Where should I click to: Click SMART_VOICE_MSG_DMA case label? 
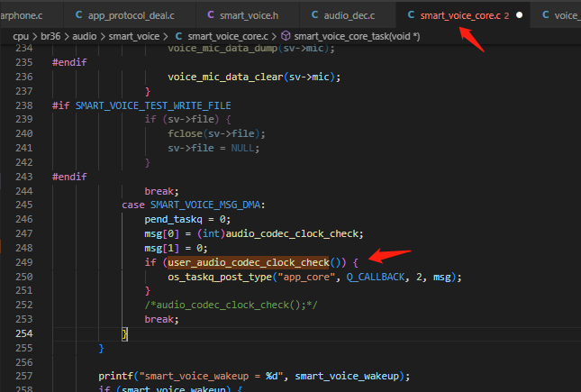tap(205, 205)
